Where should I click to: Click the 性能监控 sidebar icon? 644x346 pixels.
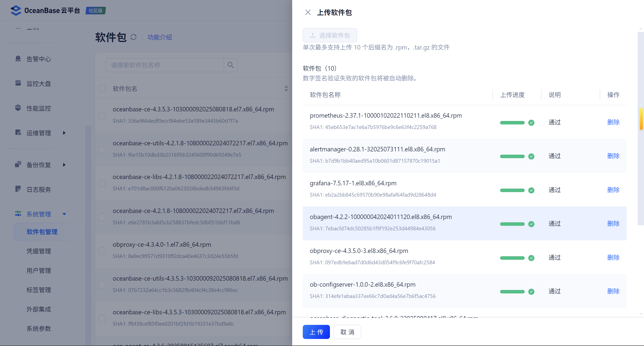click(18, 108)
